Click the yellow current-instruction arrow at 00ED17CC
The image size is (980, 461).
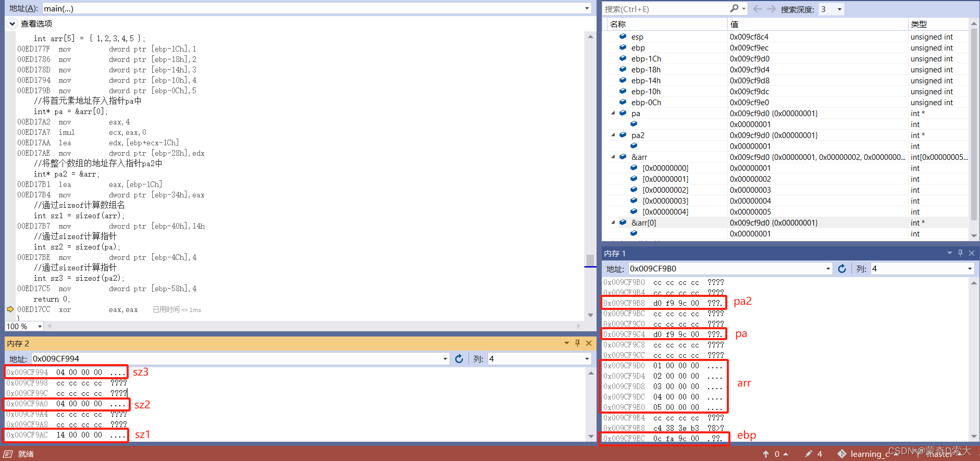pyautogui.click(x=10, y=309)
